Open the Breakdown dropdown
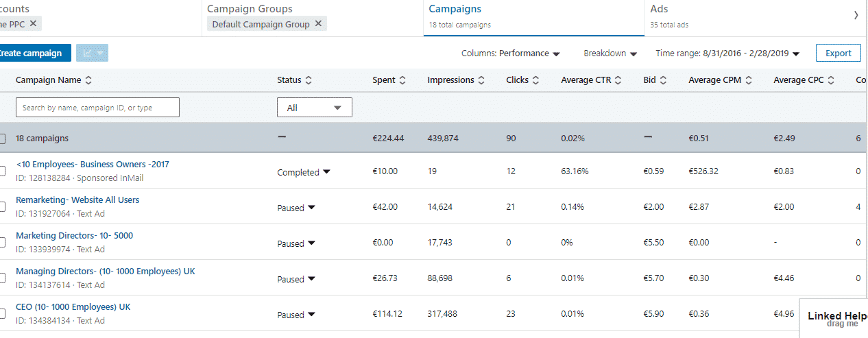 pyautogui.click(x=610, y=53)
